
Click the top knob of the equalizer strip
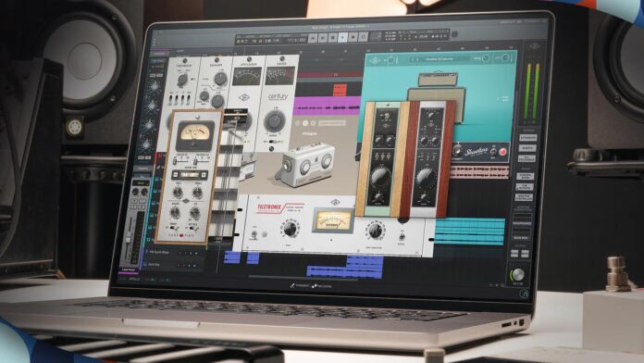[x=220, y=78]
